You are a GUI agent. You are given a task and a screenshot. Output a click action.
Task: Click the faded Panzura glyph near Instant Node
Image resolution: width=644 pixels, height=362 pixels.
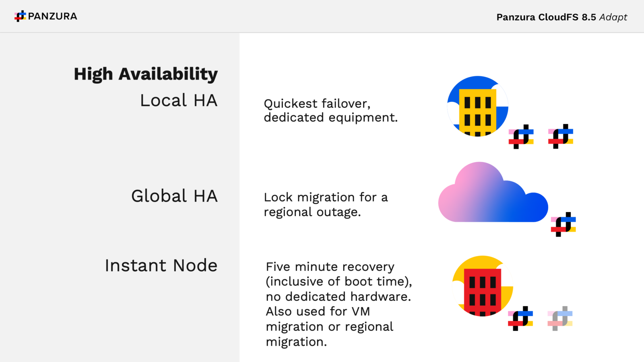(x=559, y=318)
